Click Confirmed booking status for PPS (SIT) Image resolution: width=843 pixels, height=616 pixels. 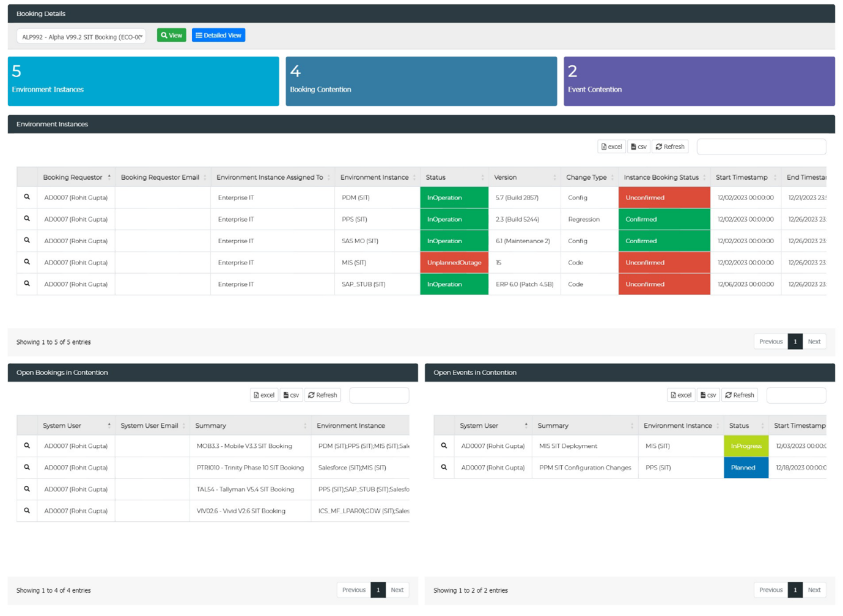pos(664,219)
